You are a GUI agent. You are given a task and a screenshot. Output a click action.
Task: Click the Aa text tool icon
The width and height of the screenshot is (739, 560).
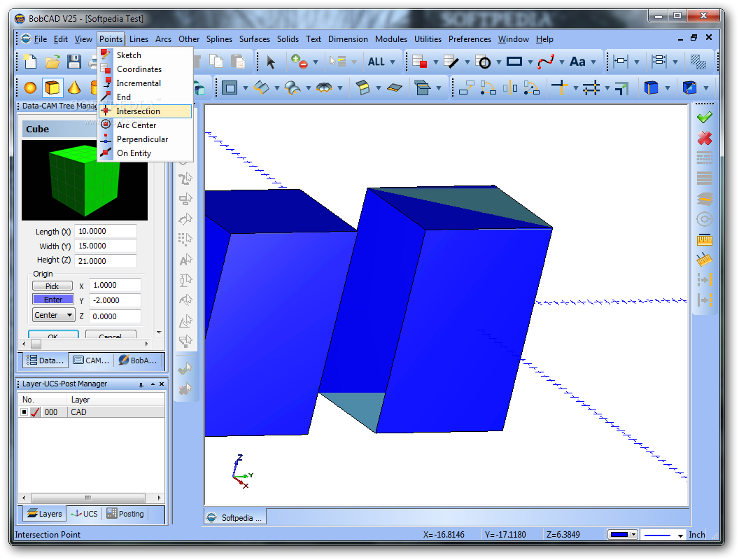point(577,62)
